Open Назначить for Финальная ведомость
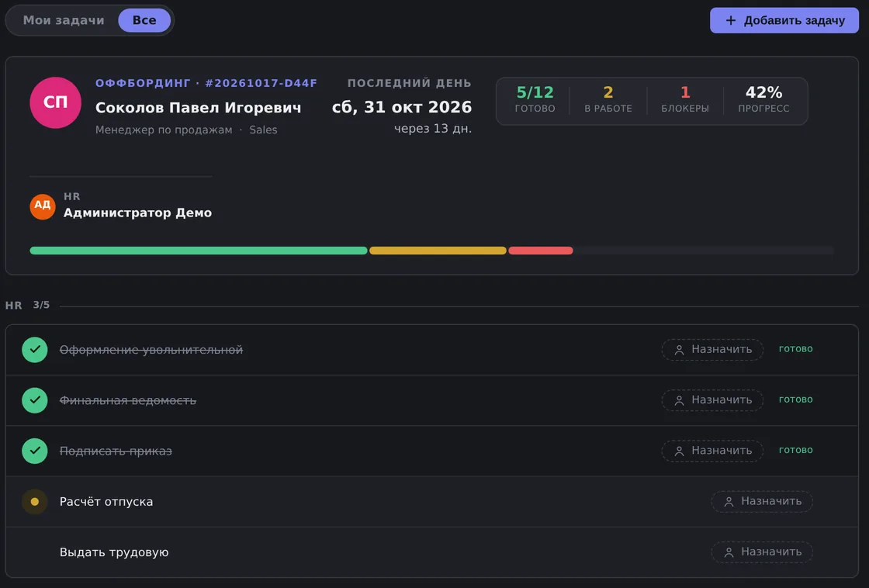This screenshot has width=869, height=588. (712, 400)
